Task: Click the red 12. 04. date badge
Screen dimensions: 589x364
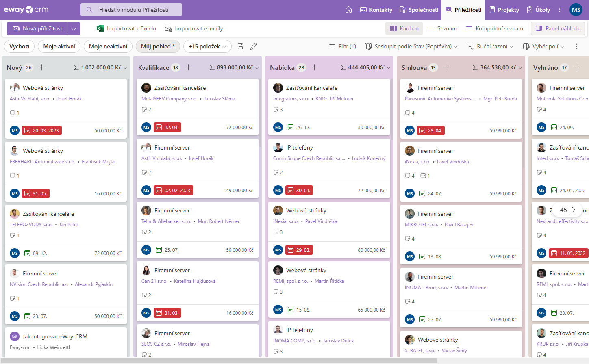Action: coord(167,127)
